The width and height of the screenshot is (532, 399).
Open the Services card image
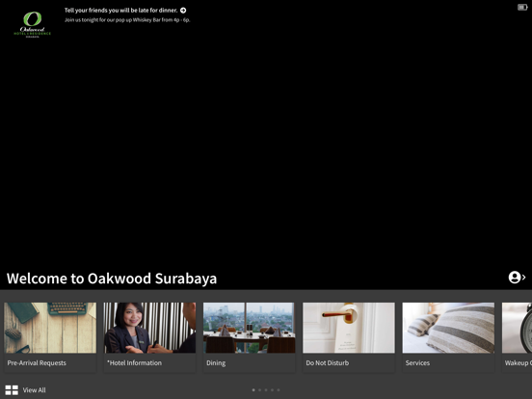448,328
